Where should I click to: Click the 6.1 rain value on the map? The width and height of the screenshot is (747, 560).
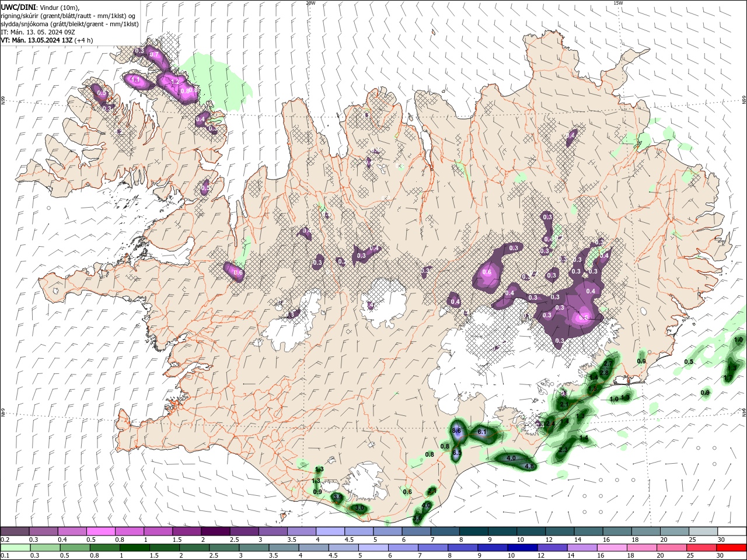pos(482,432)
